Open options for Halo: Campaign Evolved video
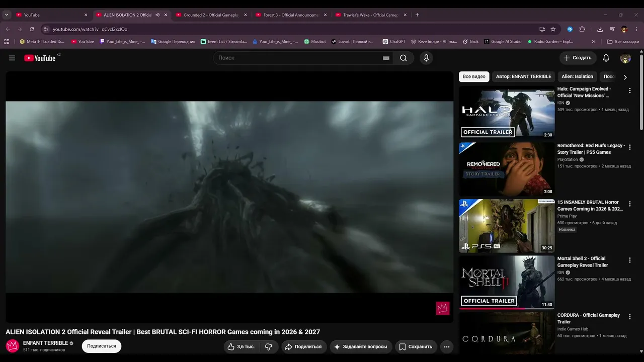Image resolution: width=644 pixels, height=362 pixels. [x=629, y=90]
